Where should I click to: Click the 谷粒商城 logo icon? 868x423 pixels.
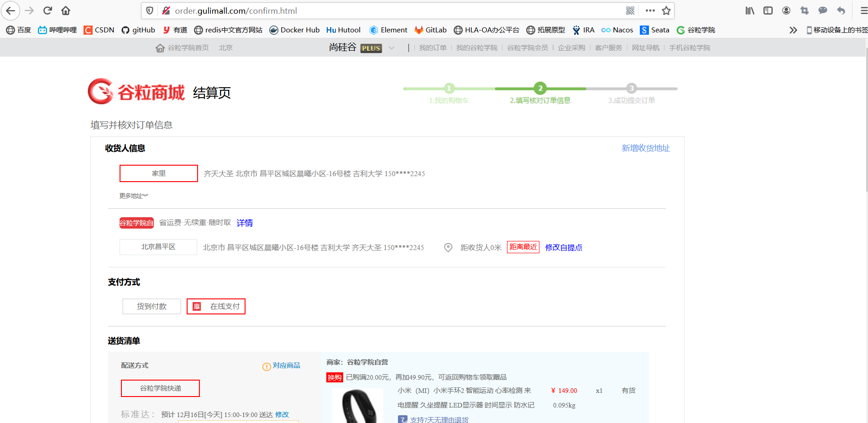point(101,91)
